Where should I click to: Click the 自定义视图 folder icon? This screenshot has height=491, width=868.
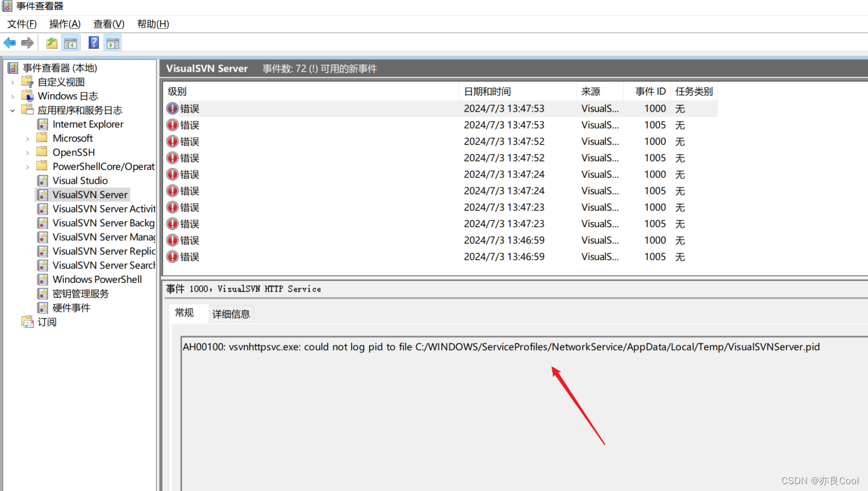coord(27,82)
